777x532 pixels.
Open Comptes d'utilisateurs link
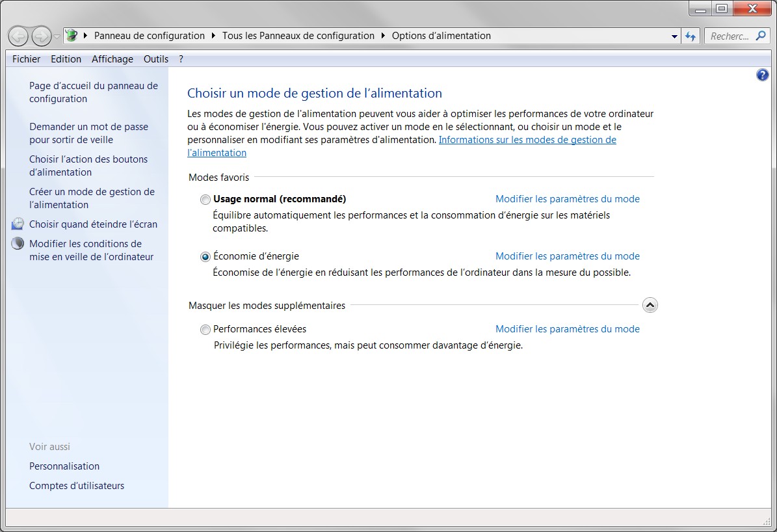[77, 486]
